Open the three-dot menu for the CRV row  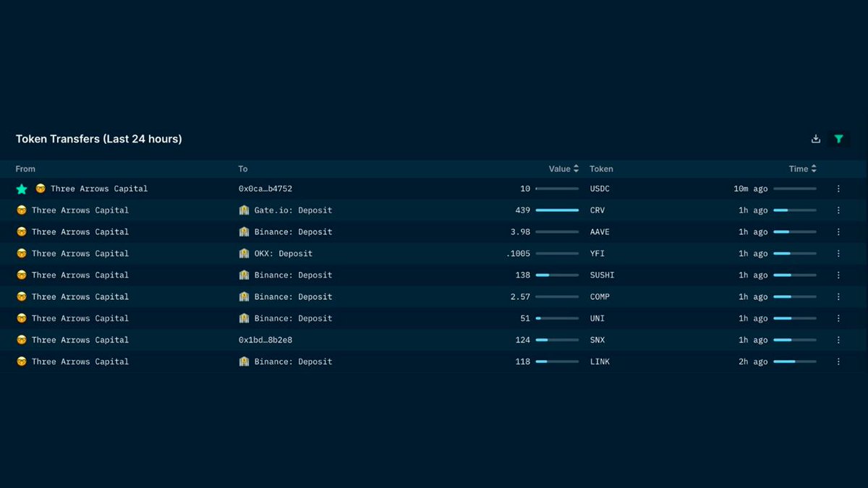[838, 210]
